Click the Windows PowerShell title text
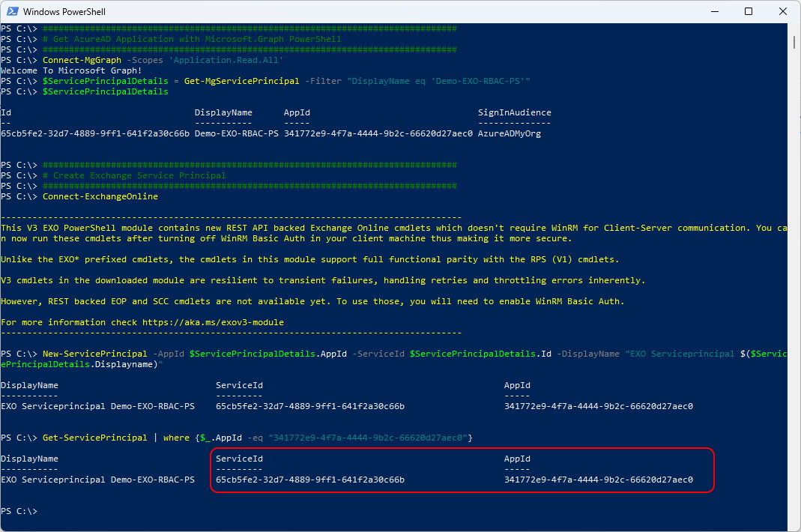Image resolution: width=801 pixels, height=532 pixels. [x=64, y=11]
